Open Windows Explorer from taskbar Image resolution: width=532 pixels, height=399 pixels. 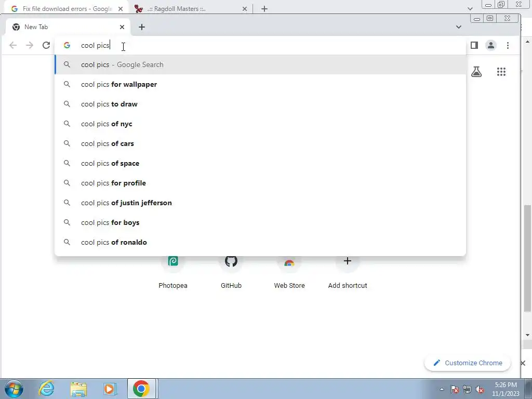point(78,389)
